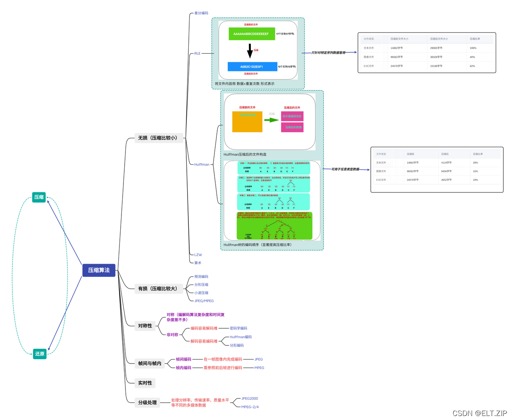Click the 分形压缩 leaf node
The height and width of the screenshot is (420, 513).
[x=201, y=285]
